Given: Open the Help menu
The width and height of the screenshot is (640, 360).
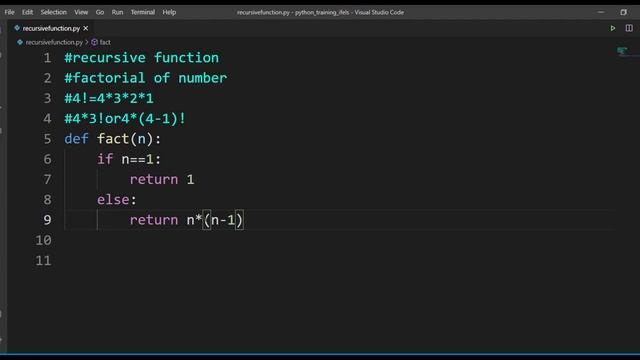Looking at the screenshot, I should pyautogui.click(x=169, y=12).
